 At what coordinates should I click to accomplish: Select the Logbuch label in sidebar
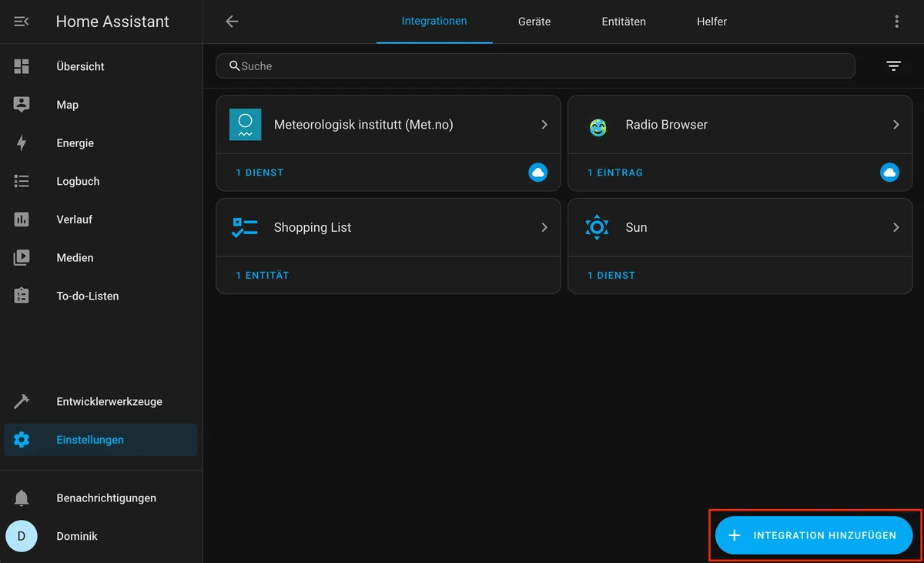tap(78, 182)
